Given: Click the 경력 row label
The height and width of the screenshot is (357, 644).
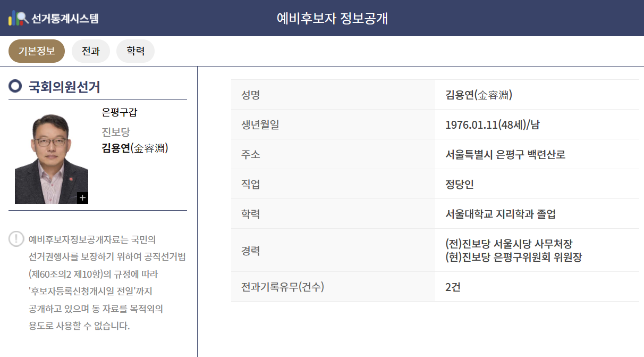Looking at the screenshot, I should coord(251,251).
